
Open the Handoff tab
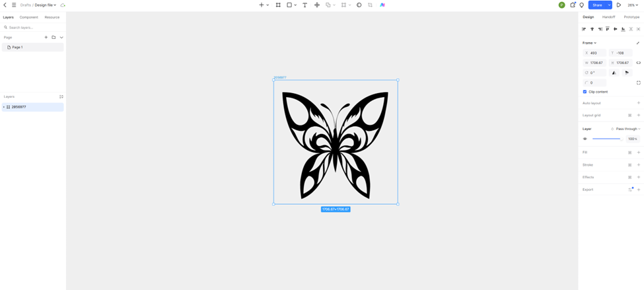coord(609,17)
